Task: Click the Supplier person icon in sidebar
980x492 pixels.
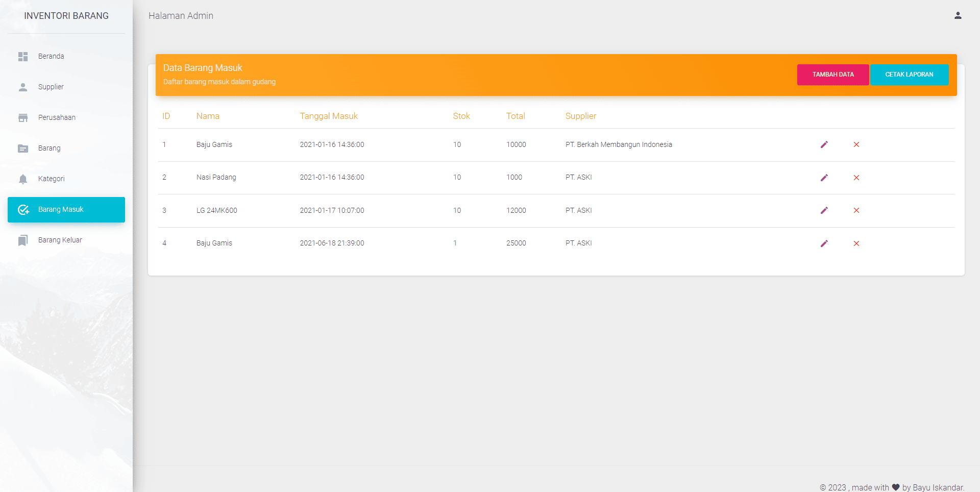Action: click(x=23, y=87)
